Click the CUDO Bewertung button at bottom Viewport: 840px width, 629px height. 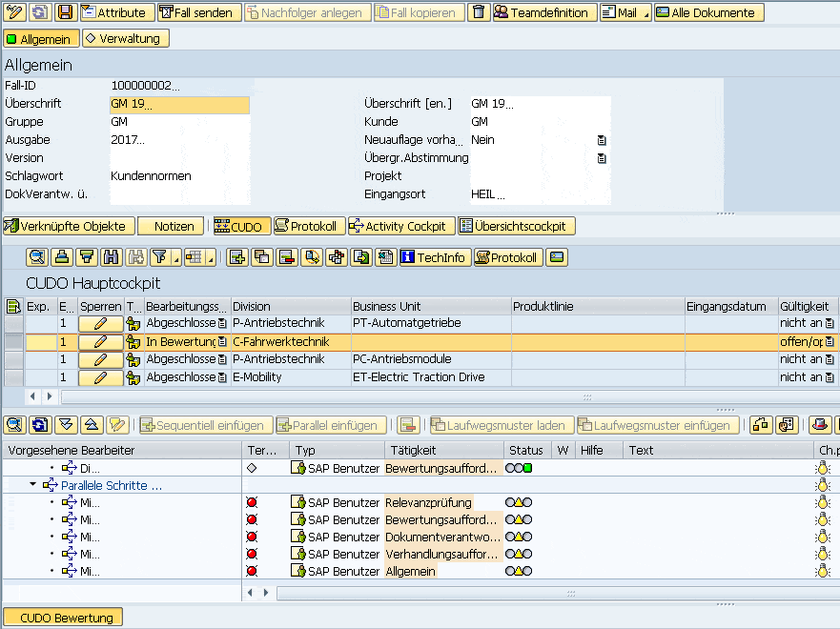point(62,617)
